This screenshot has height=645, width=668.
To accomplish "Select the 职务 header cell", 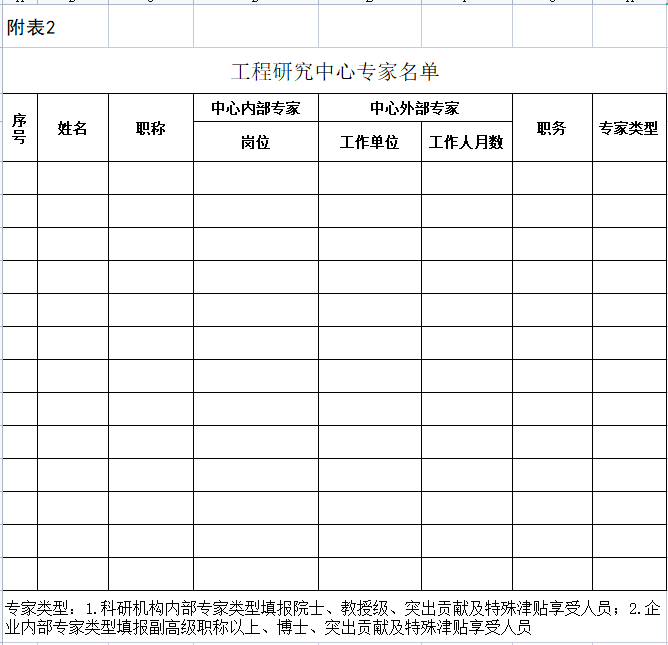I will [x=551, y=128].
